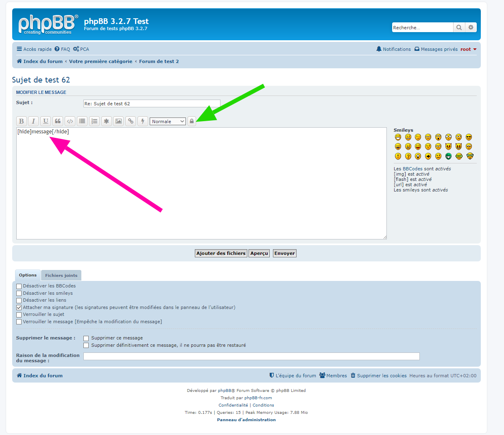Open Forum de test 2 breadcrumb link
This screenshot has width=504, height=435.
click(159, 61)
